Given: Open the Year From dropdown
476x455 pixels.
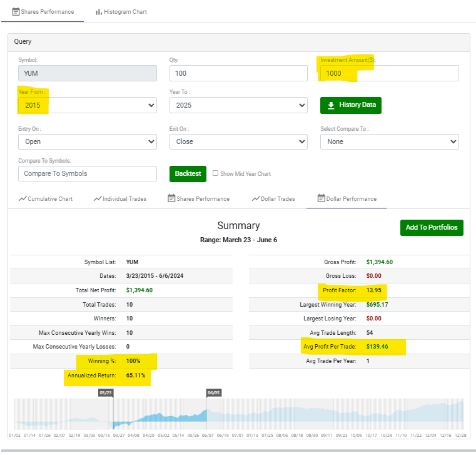Looking at the screenshot, I should click(88, 105).
